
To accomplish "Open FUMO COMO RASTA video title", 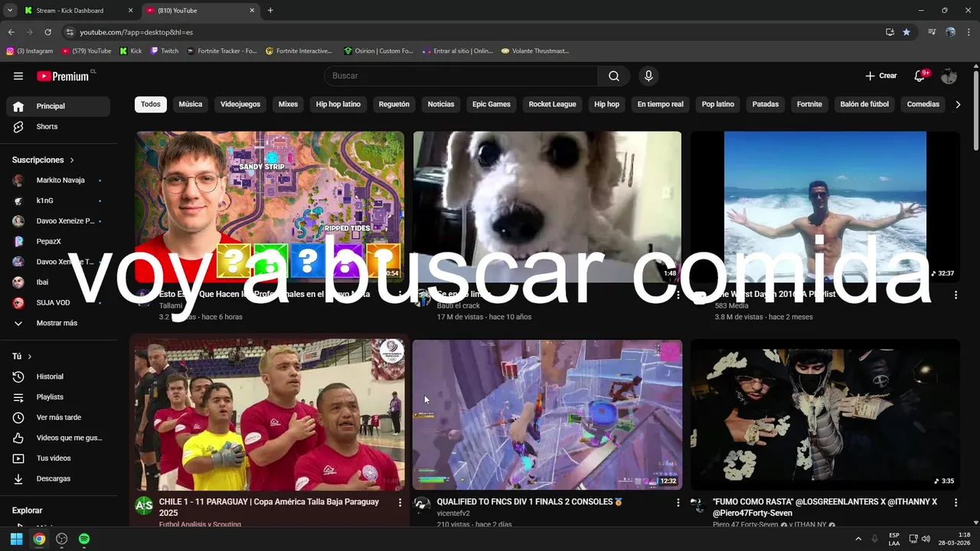I will coord(825,507).
